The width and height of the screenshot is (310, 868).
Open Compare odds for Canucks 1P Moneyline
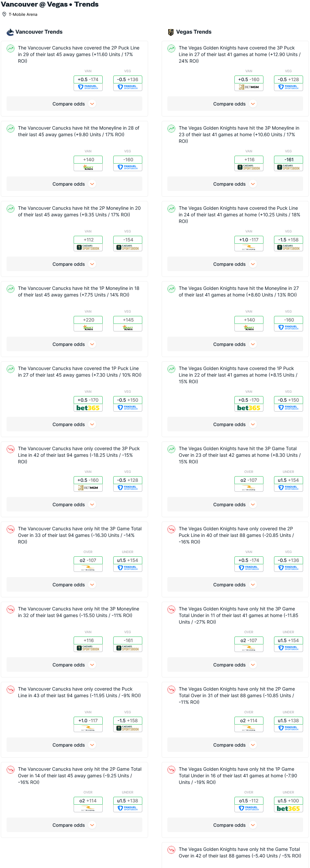click(74, 344)
